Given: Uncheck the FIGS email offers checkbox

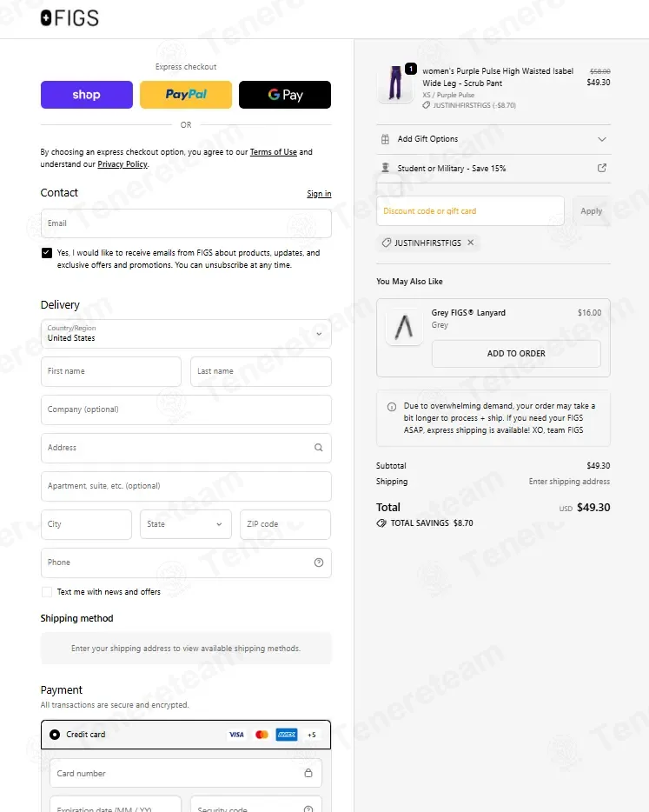Looking at the screenshot, I should click(47, 253).
